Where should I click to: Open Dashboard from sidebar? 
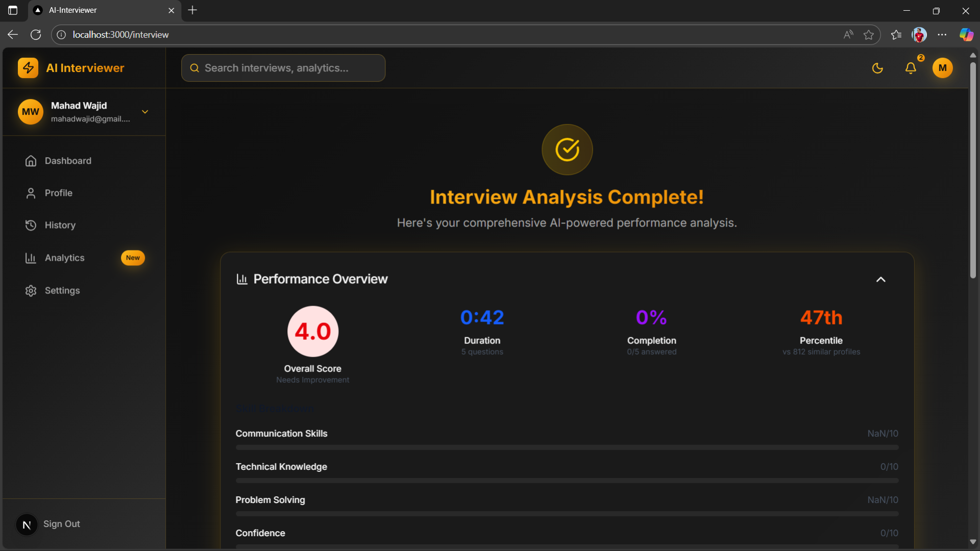[x=68, y=161]
